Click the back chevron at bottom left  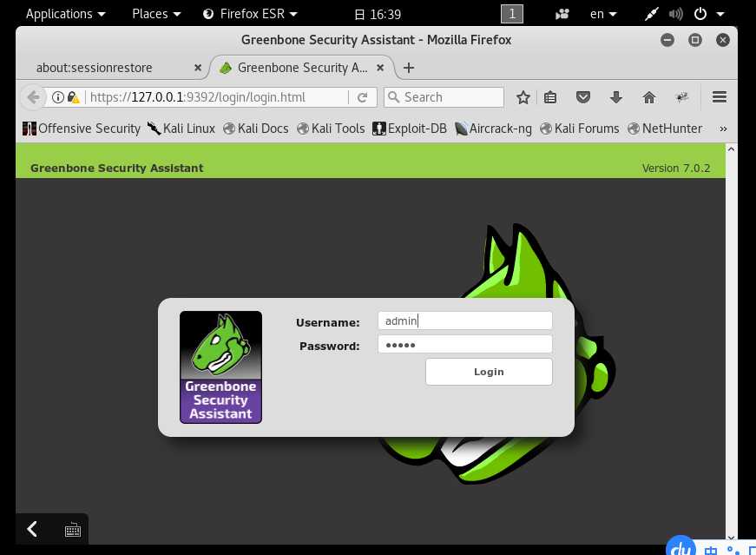(x=32, y=530)
